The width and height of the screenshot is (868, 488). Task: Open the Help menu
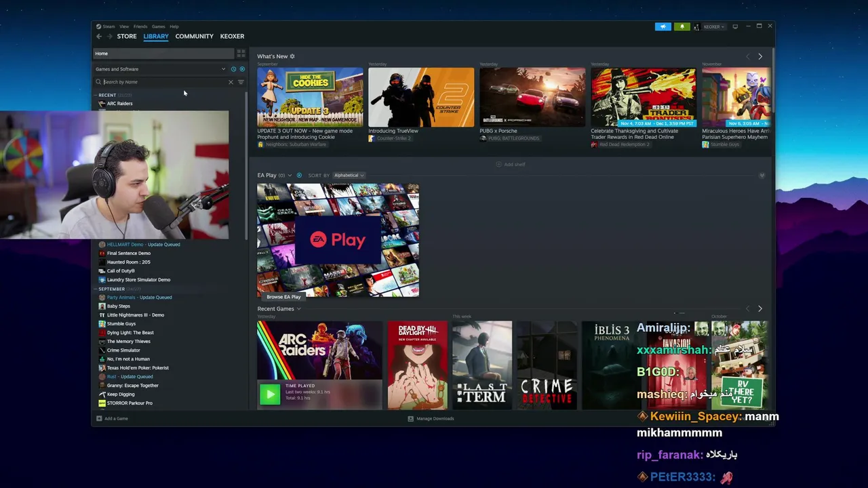(x=174, y=26)
